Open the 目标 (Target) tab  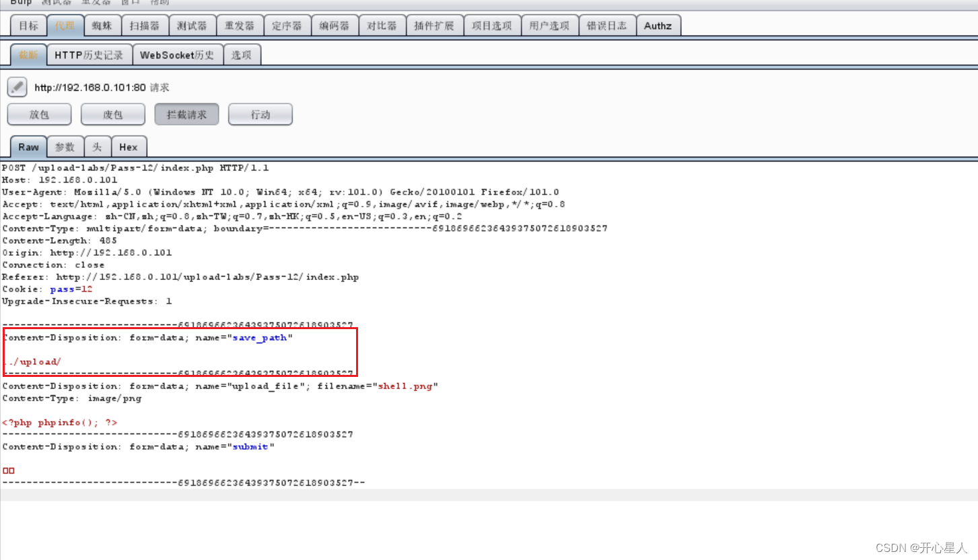tap(28, 26)
